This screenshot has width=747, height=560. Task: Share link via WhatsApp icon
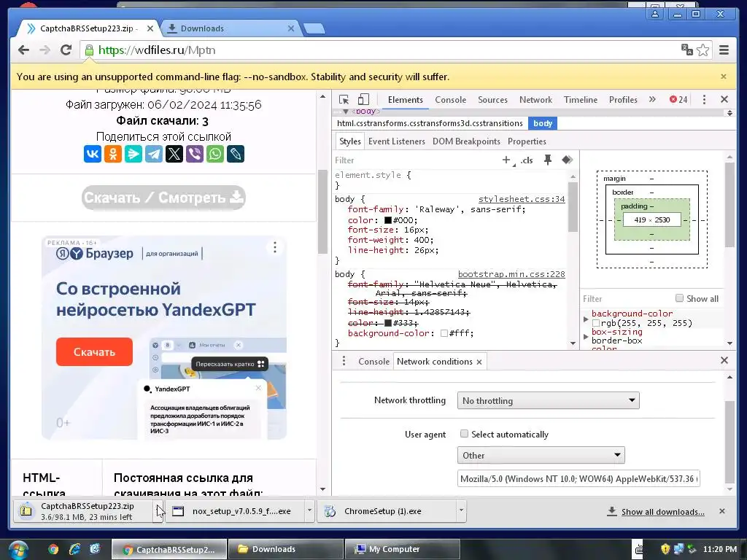[215, 154]
